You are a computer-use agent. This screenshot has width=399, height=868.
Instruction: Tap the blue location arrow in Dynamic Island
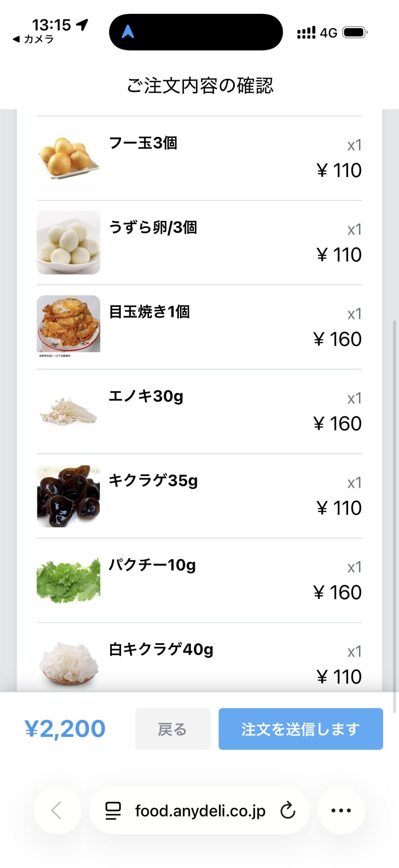[128, 32]
